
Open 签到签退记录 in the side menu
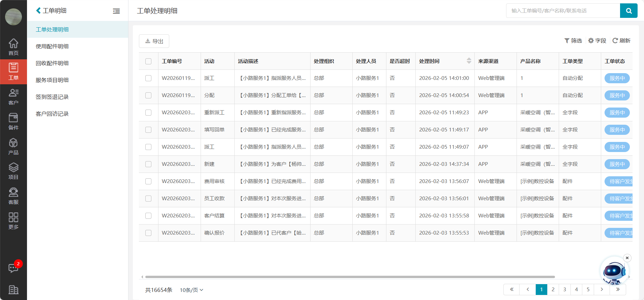click(52, 97)
